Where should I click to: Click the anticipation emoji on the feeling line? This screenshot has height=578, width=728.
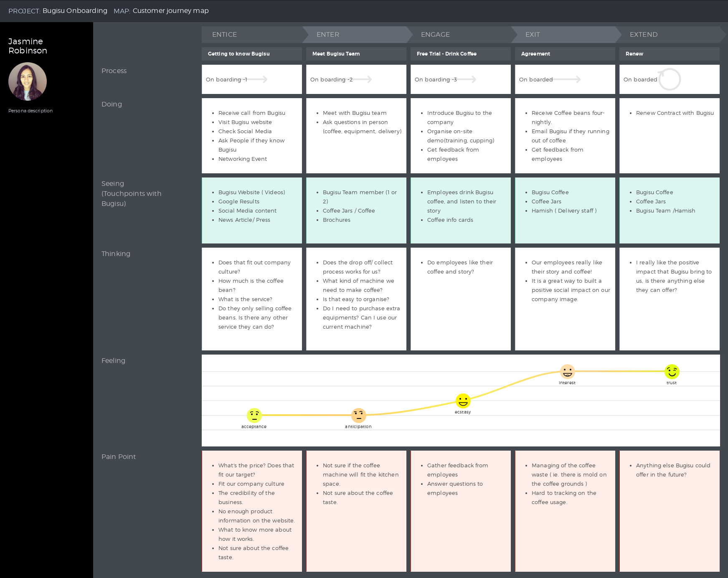point(358,415)
